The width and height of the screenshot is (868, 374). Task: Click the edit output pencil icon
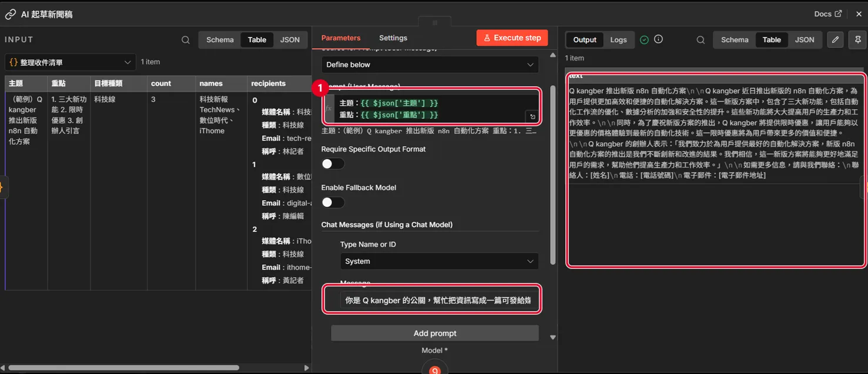(x=835, y=40)
